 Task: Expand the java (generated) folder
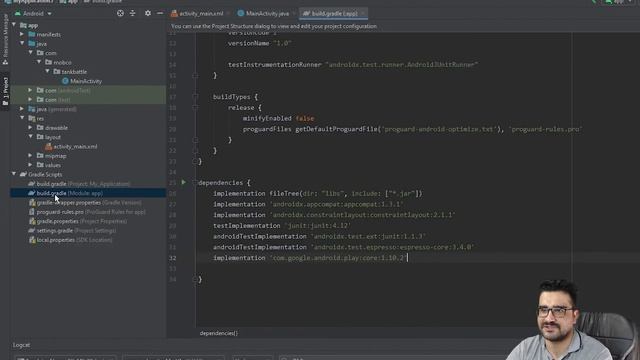coord(22,109)
